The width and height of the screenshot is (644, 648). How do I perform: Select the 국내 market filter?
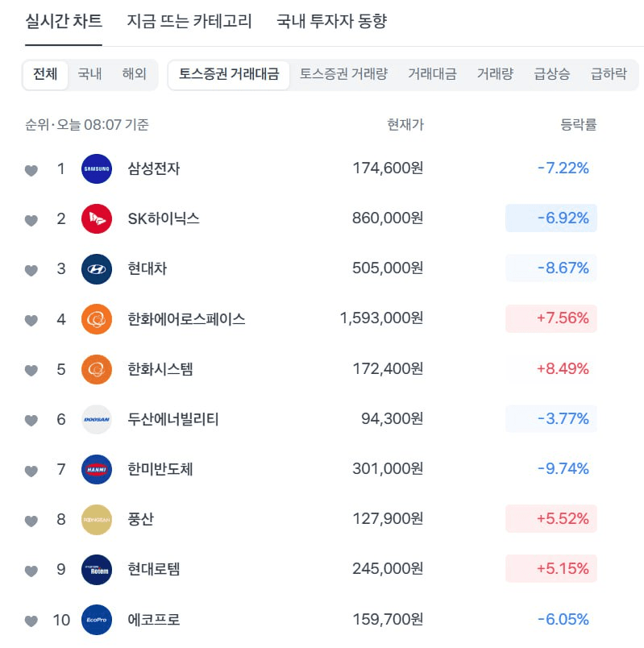click(x=89, y=74)
